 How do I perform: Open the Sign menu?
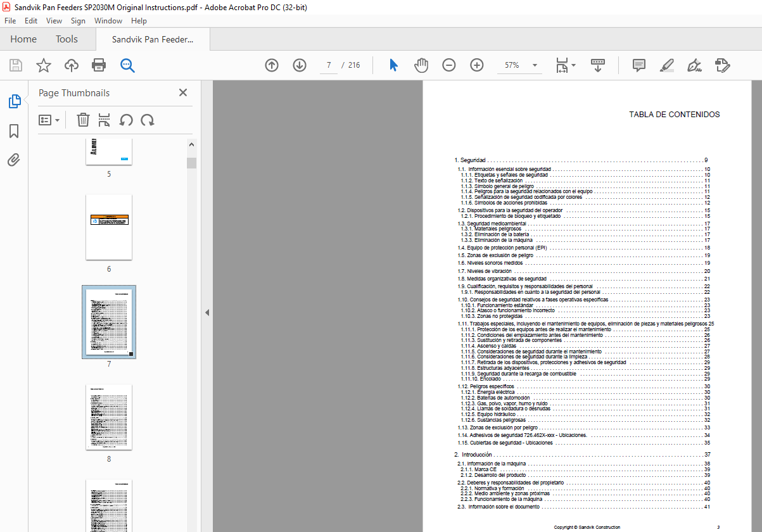(x=78, y=21)
